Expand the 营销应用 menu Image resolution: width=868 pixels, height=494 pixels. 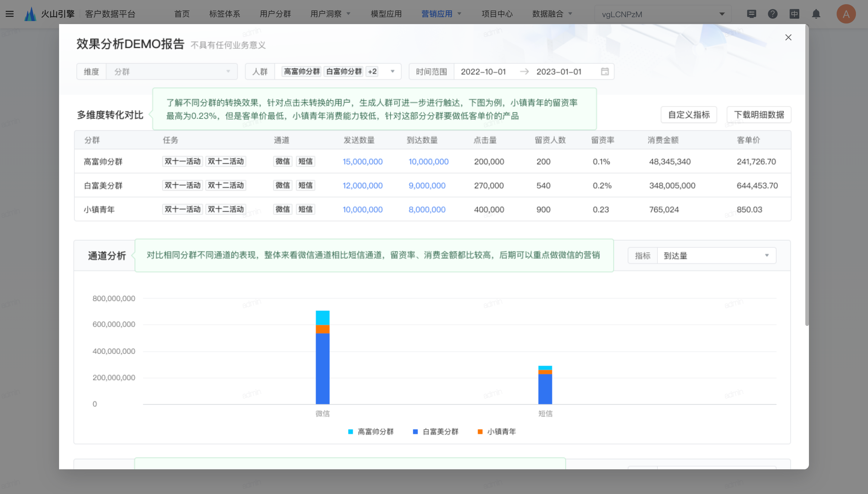coord(441,14)
